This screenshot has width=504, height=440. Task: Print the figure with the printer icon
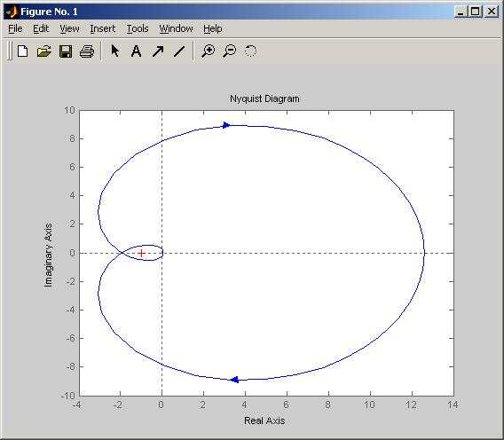[87, 51]
